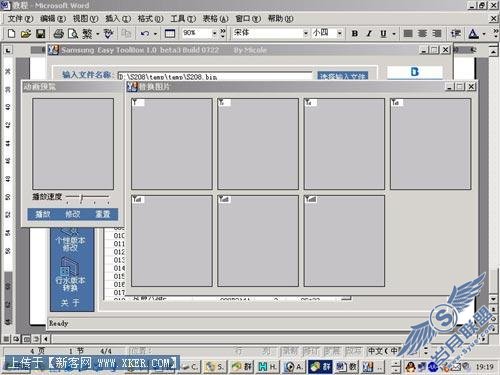The height and width of the screenshot is (375, 500).
Task: Toggle Underline formatting
Action: point(383,33)
